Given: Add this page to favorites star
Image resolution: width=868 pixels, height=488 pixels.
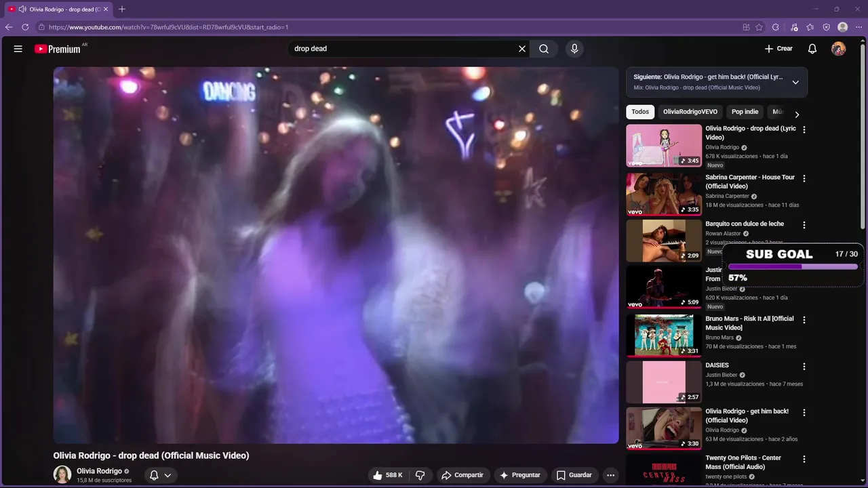Looking at the screenshot, I should click(x=759, y=27).
